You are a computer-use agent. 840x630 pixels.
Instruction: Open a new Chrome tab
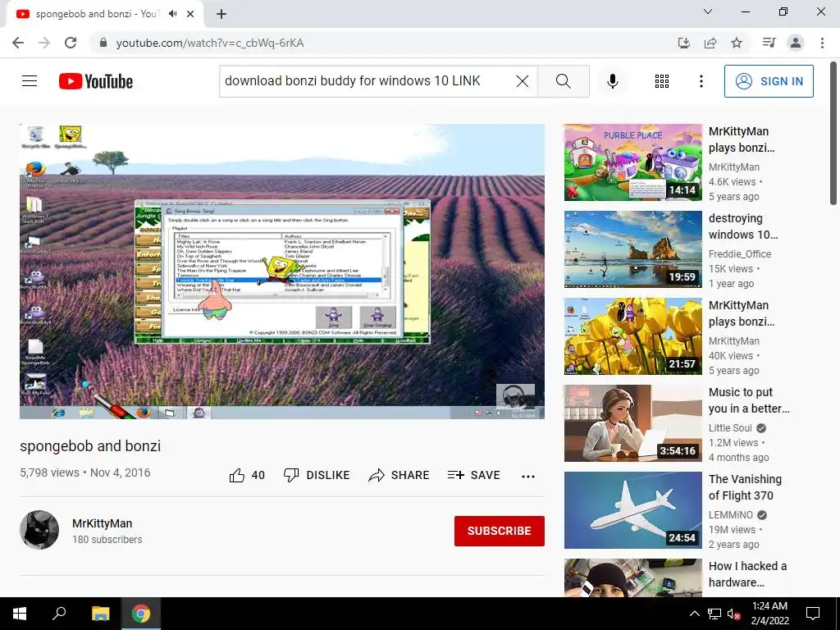click(x=221, y=14)
